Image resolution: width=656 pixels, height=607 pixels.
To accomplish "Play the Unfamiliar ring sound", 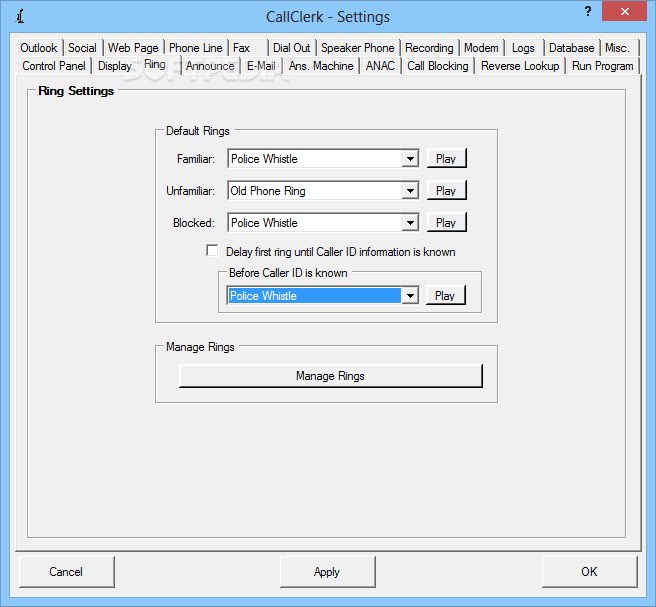I will click(x=446, y=191).
